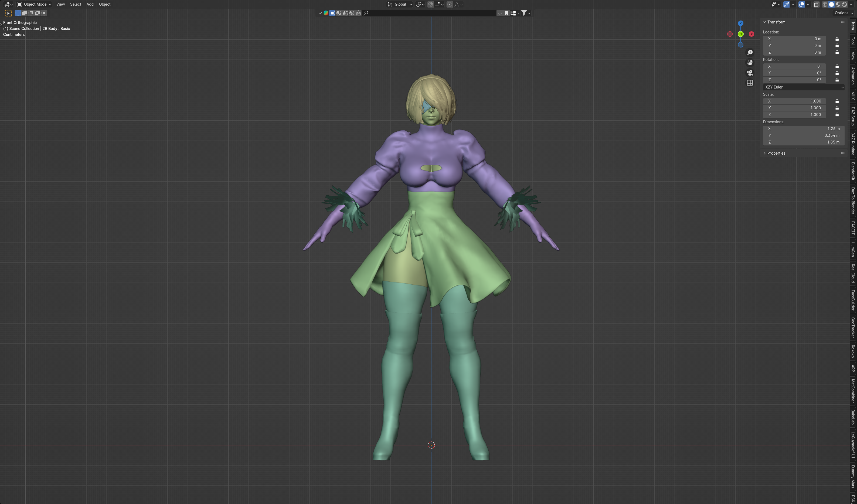Open the Rokoko sidebar tab
The height and width of the screenshot is (504, 857).
point(853,351)
